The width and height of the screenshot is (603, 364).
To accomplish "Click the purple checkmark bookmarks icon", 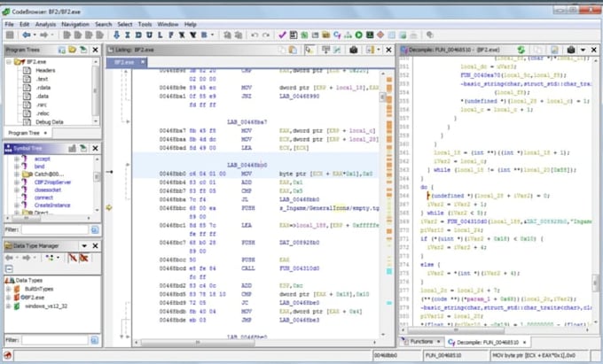I will pyautogui.click(x=282, y=35).
